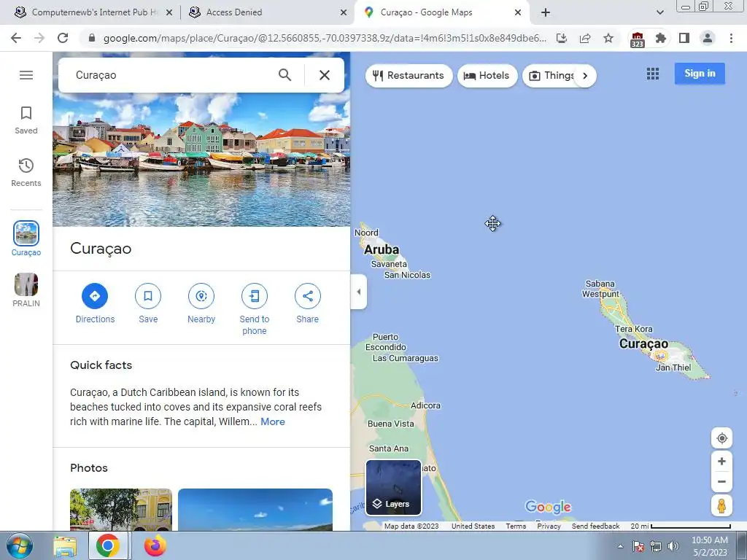Open a new browser tab
Image resolution: width=747 pixels, height=560 pixels.
546,13
